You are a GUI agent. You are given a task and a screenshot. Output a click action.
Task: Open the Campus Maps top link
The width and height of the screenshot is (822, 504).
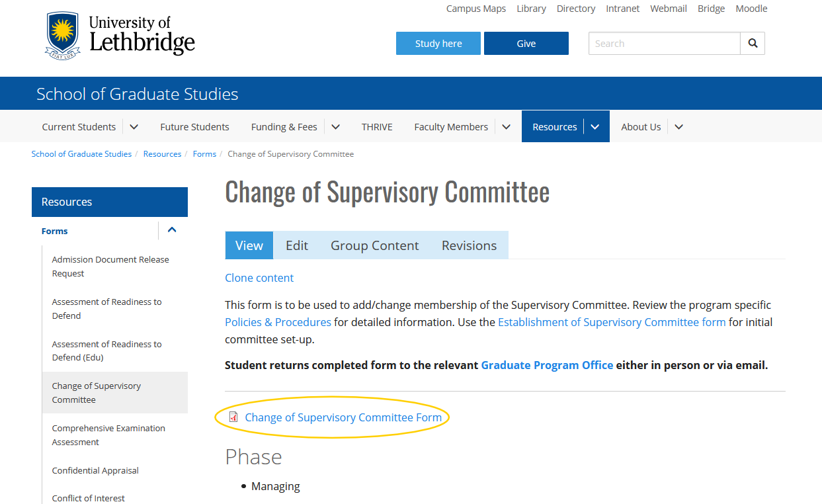pos(476,9)
